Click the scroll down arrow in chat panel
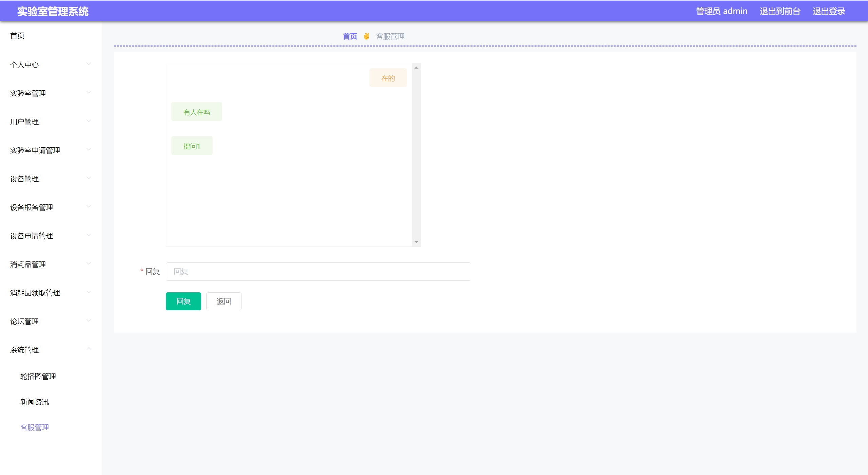The height and width of the screenshot is (475, 868). coord(416,242)
